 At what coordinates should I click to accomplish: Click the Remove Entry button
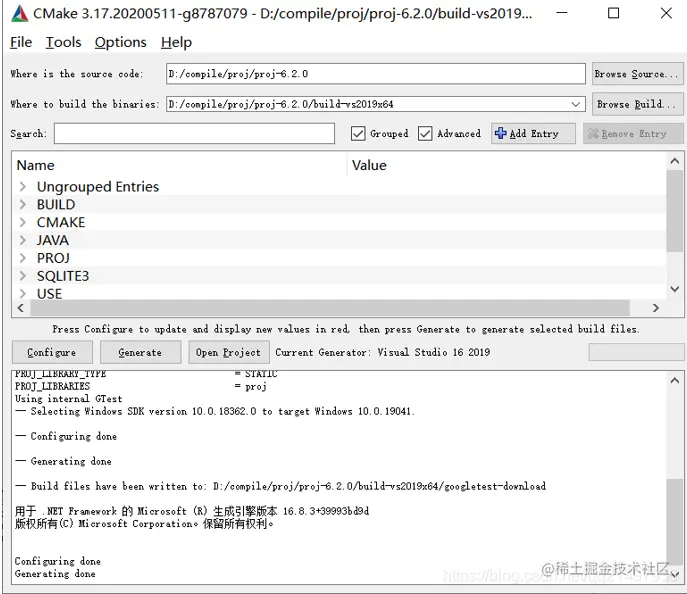pos(633,133)
